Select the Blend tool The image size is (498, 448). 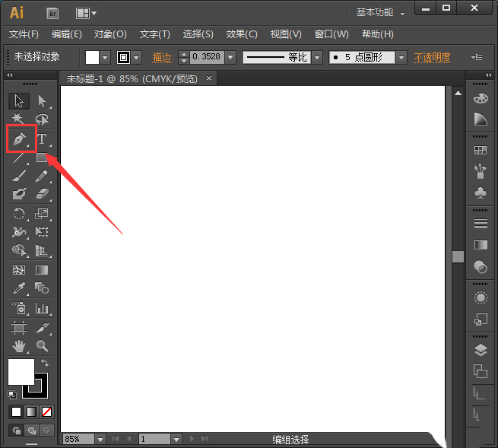click(x=42, y=288)
